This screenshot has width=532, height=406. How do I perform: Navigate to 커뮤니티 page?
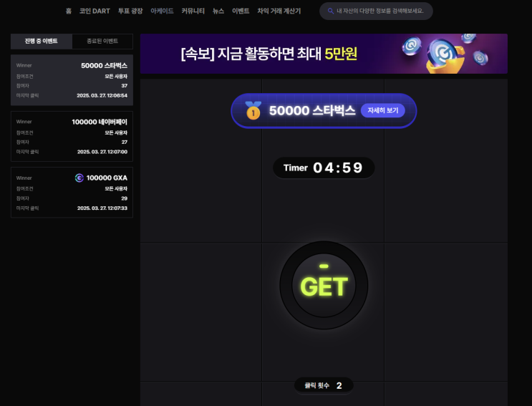tap(193, 11)
